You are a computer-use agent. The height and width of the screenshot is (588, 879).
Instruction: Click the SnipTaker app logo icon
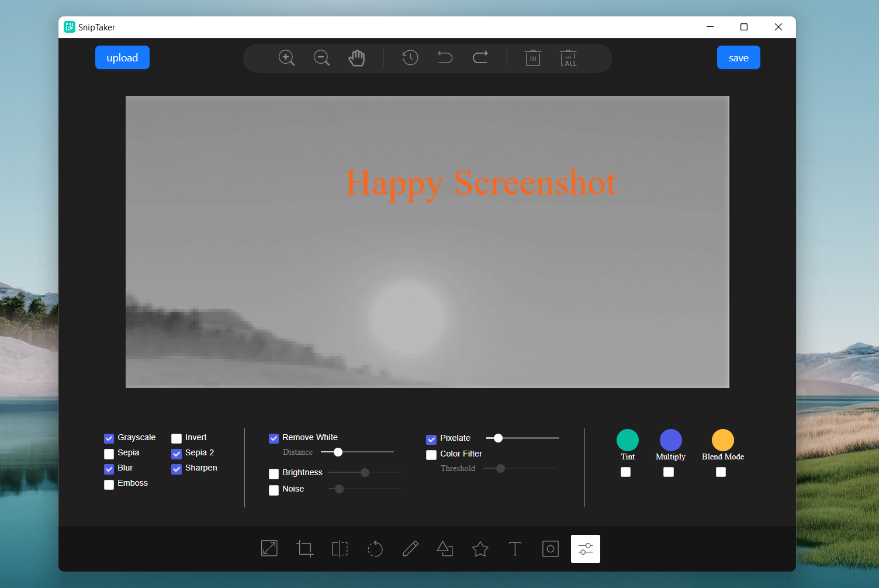(70, 27)
